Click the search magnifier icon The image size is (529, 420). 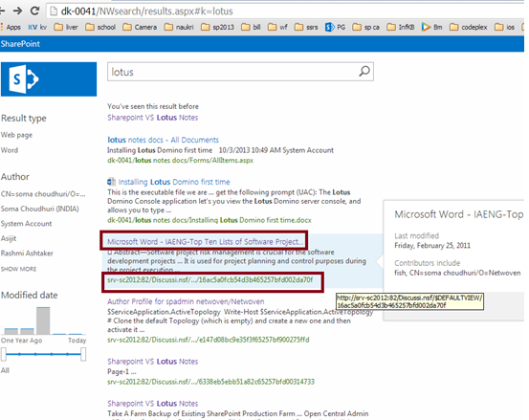pos(364,71)
